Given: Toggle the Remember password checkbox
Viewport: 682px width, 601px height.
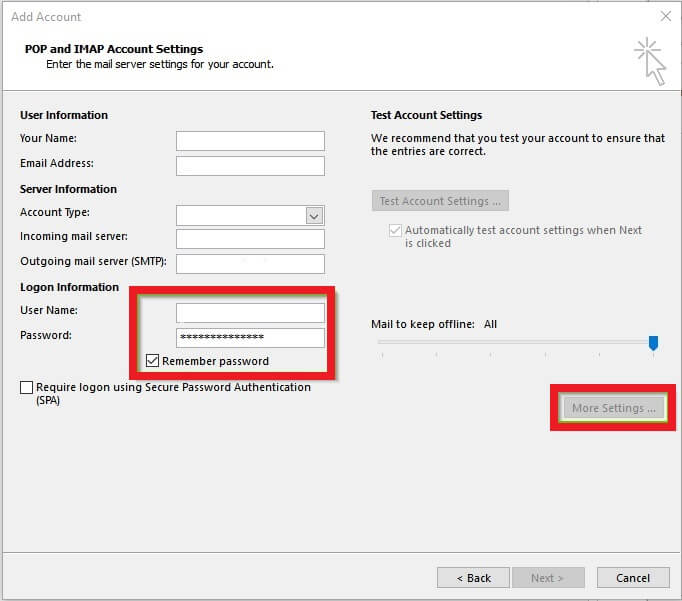Looking at the screenshot, I should pyautogui.click(x=153, y=361).
